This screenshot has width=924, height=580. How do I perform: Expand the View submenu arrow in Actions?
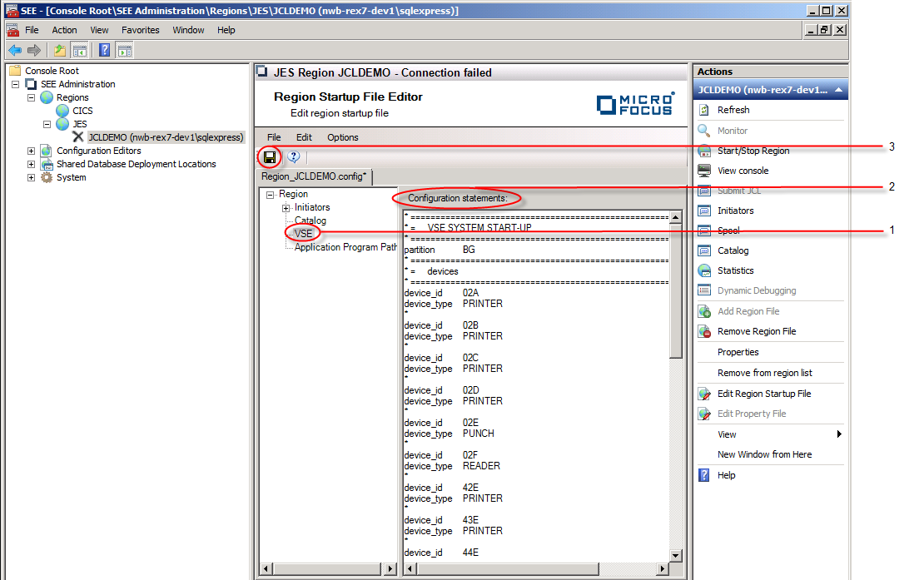click(839, 434)
